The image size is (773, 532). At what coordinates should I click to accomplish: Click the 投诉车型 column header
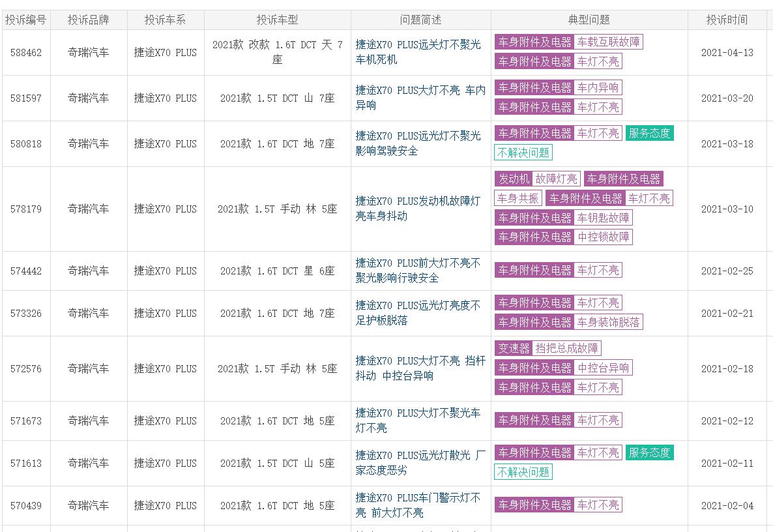277,20
